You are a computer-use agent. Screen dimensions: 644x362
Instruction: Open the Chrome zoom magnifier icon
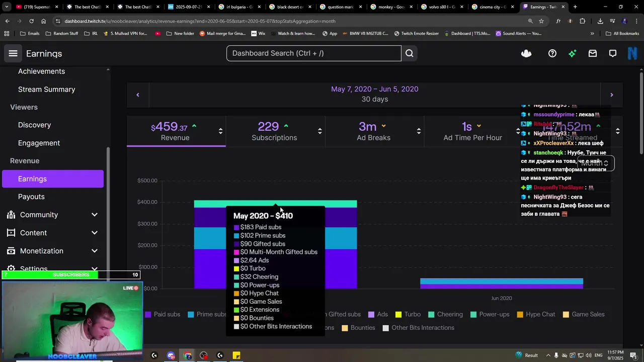pos(530,21)
